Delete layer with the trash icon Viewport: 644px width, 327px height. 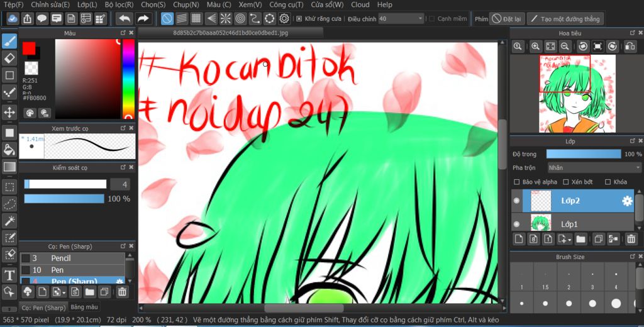tap(631, 239)
